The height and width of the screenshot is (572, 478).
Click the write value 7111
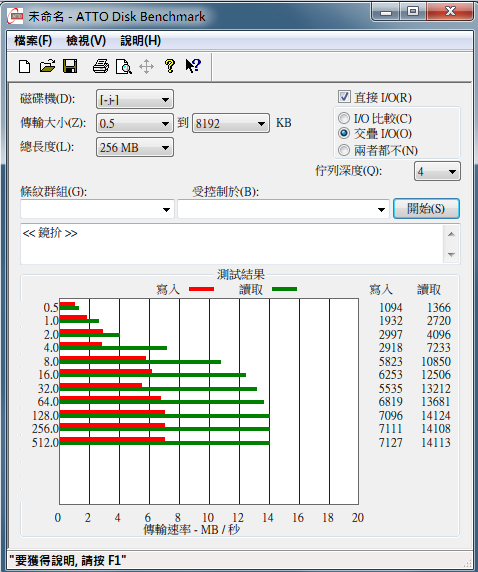(390, 429)
